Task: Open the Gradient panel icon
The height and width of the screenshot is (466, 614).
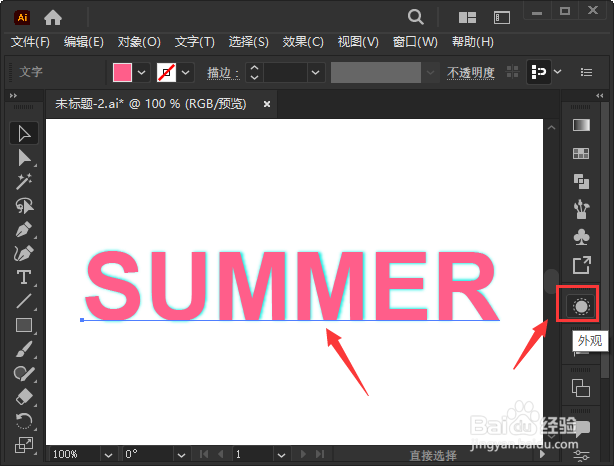Action: 581,125
